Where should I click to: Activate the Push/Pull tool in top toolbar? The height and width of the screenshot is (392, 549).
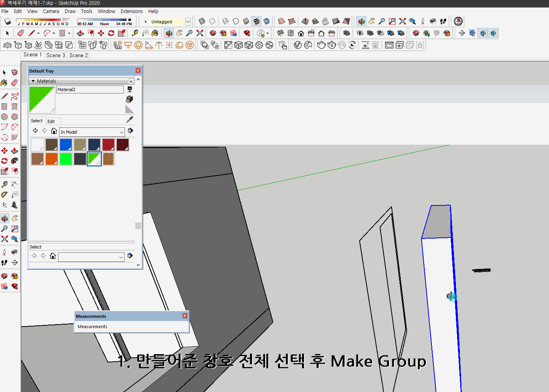[x=80, y=33]
